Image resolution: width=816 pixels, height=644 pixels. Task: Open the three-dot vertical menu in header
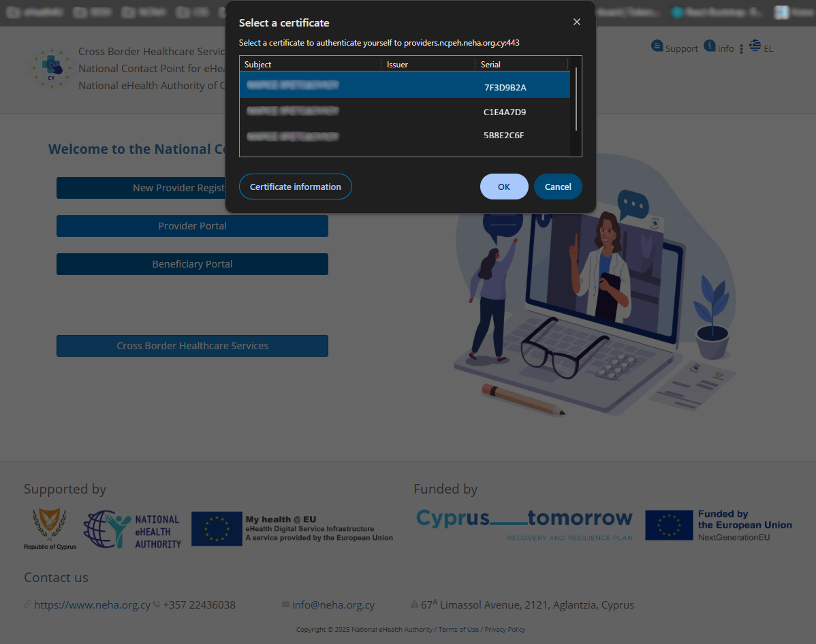coord(741,49)
